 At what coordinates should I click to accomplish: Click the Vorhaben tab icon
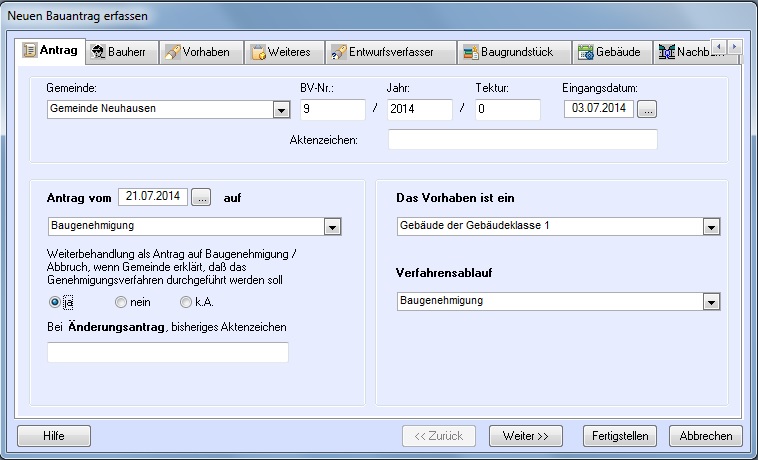click(x=172, y=52)
